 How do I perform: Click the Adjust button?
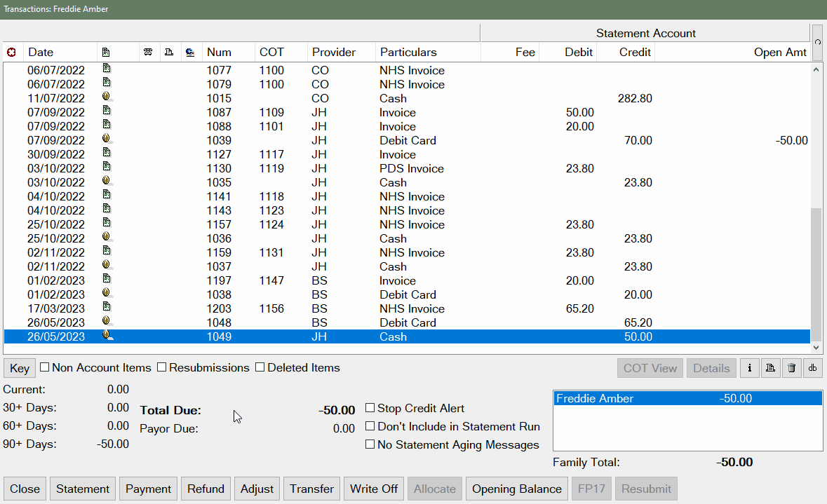[x=257, y=489]
